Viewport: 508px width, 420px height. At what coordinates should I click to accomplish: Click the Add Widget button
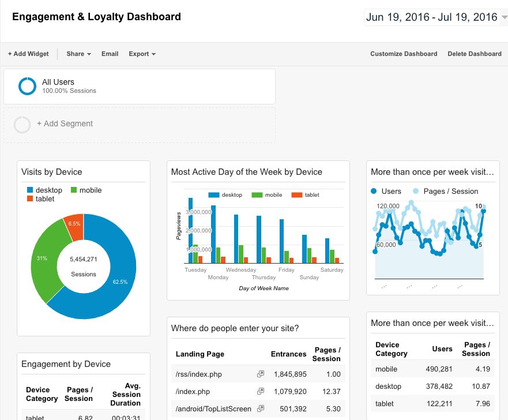28,54
